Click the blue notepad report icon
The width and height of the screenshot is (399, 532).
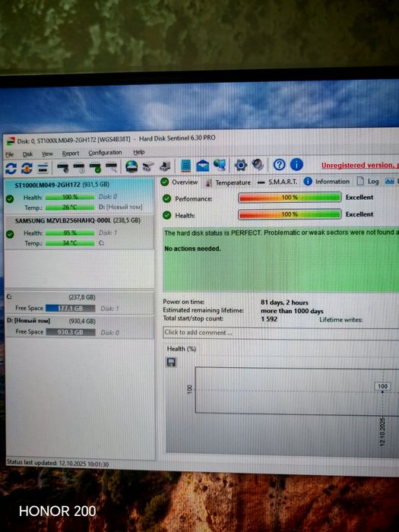[186, 166]
